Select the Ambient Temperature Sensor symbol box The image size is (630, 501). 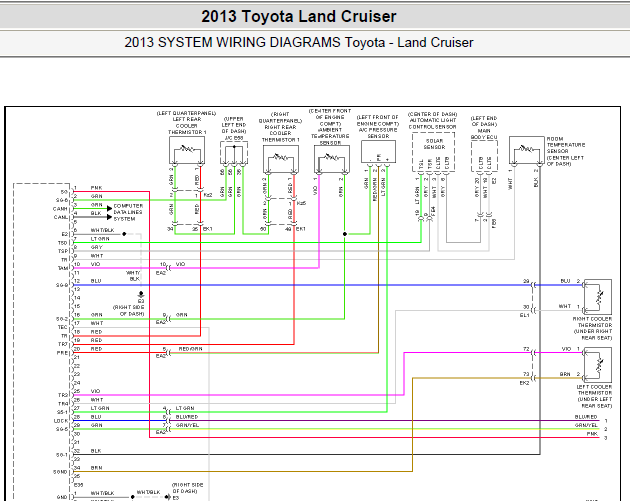(x=332, y=159)
